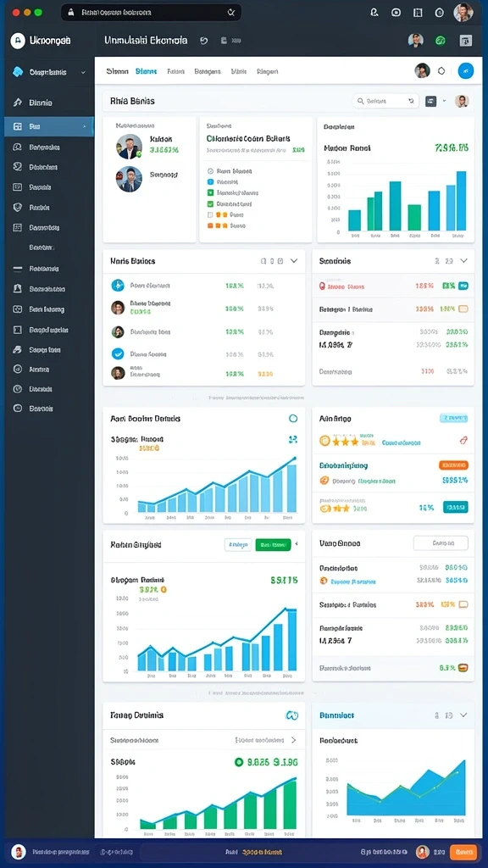Select the first black tab in tab bar
Image resolution: width=488 pixels, height=868 pixels.
click(x=117, y=71)
